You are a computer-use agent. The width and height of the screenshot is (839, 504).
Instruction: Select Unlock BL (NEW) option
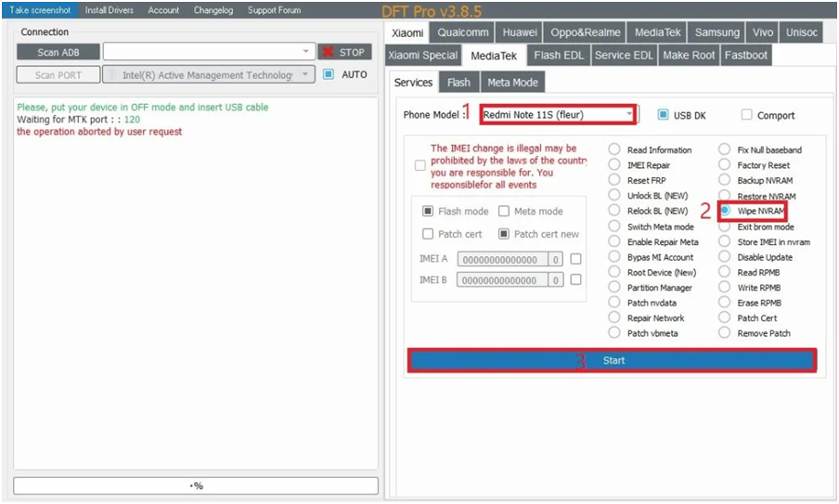(614, 195)
